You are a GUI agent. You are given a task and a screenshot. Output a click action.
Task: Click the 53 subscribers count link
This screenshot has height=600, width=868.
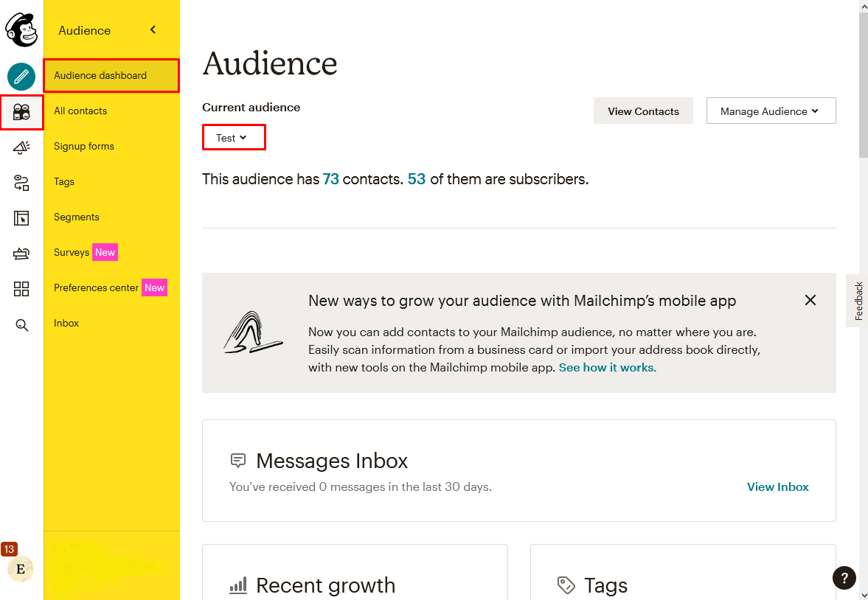[x=416, y=179]
